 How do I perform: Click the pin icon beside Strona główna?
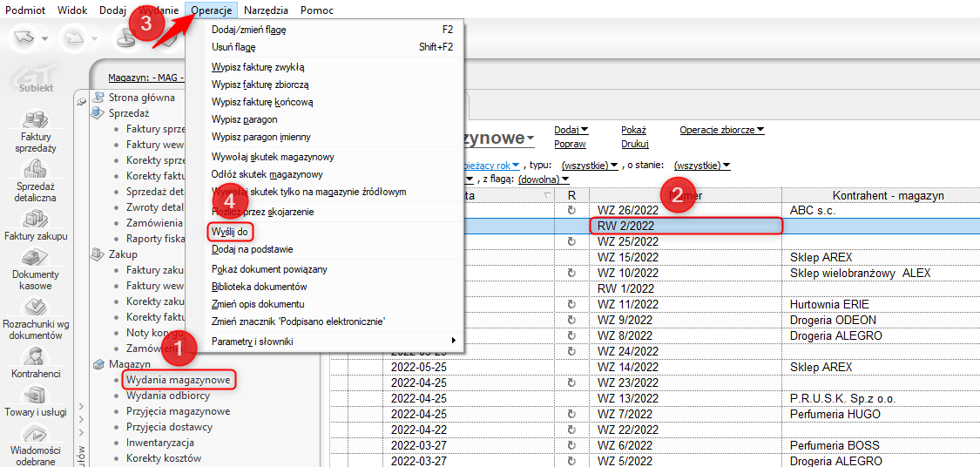[x=81, y=101]
